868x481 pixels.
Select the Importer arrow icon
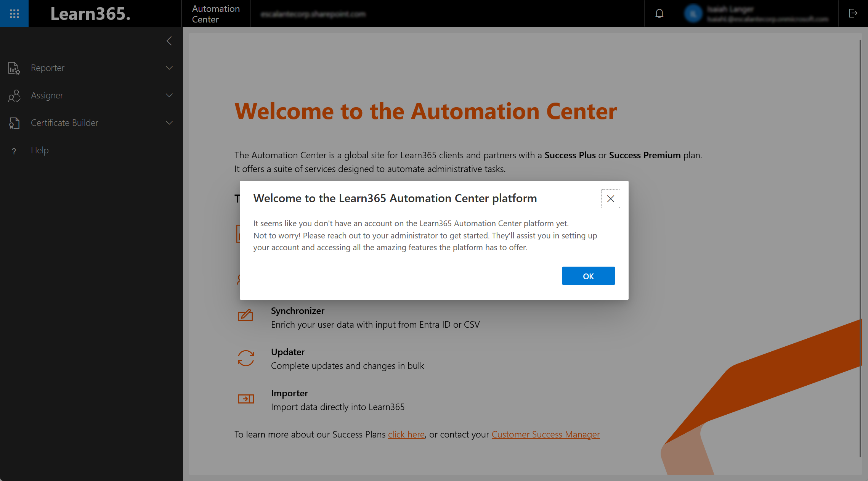(245, 399)
